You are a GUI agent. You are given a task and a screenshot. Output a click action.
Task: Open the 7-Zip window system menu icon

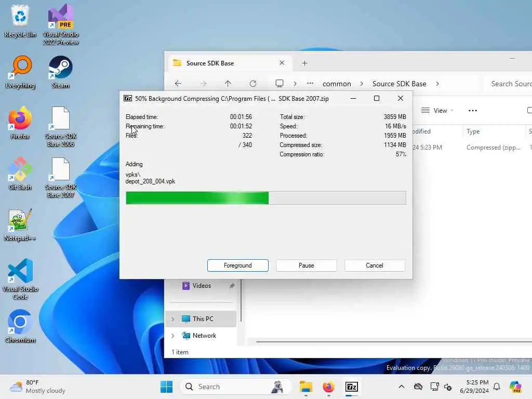(x=128, y=98)
